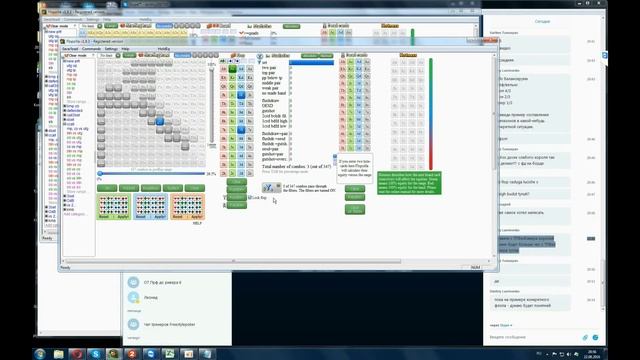Click the red number 2 taskbar icon
Viewport: 640px width, 360px height.
pyautogui.click(x=132, y=354)
